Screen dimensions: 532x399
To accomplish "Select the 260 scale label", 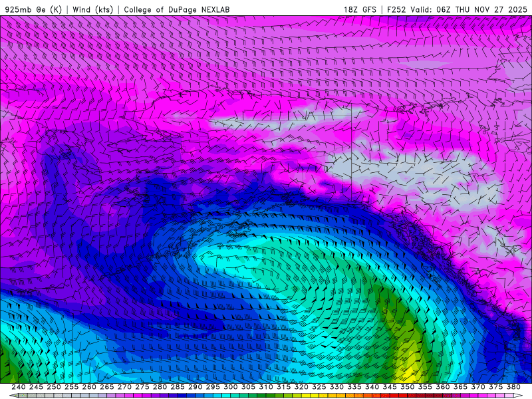I will 89,387.
